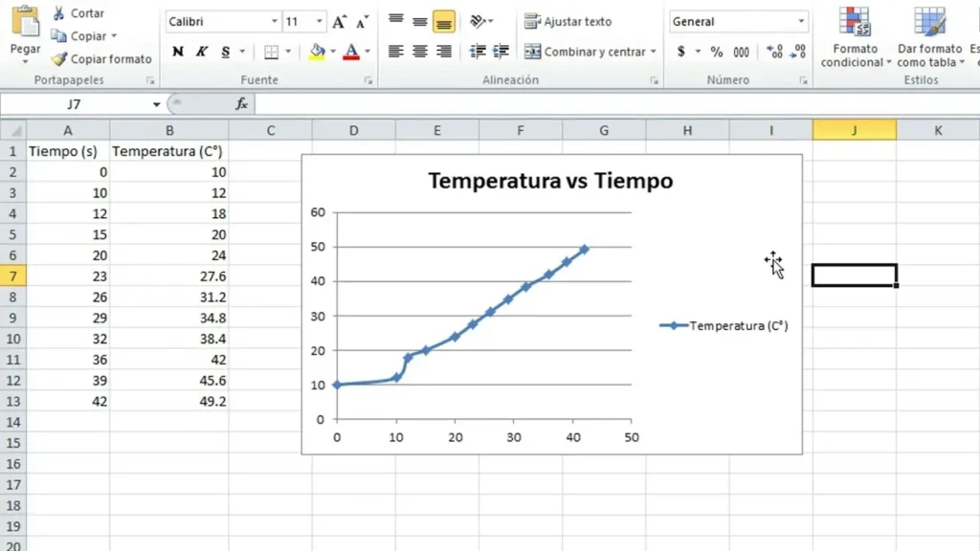
Task: Select the column J header
Action: (x=854, y=130)
